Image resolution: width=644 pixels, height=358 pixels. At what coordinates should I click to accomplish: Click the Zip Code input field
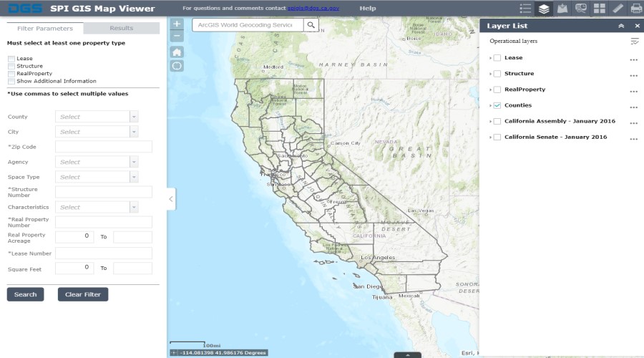point(103,147)
